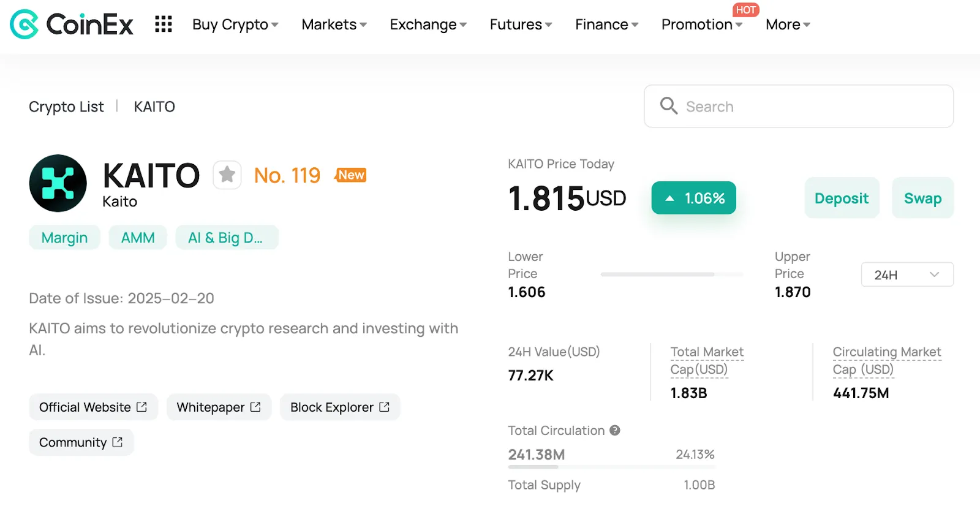
Task: Open the Block Explorer link
Action: pos(340,407)
